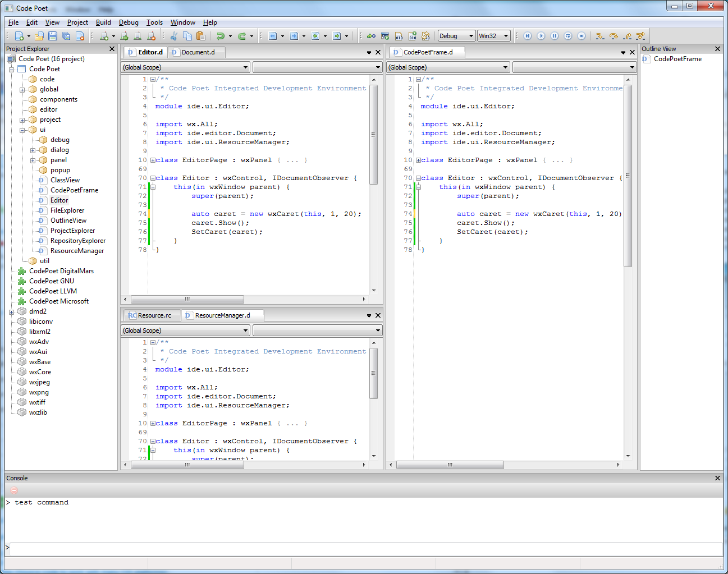Select FileExplorer module in tree
This screenshot has width=728, height=574.
click(67, 210)
